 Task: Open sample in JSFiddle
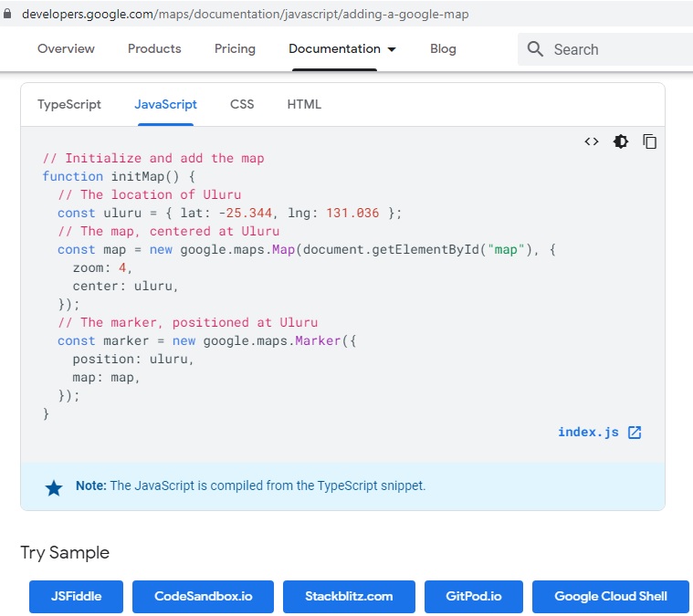coord(76,597)
